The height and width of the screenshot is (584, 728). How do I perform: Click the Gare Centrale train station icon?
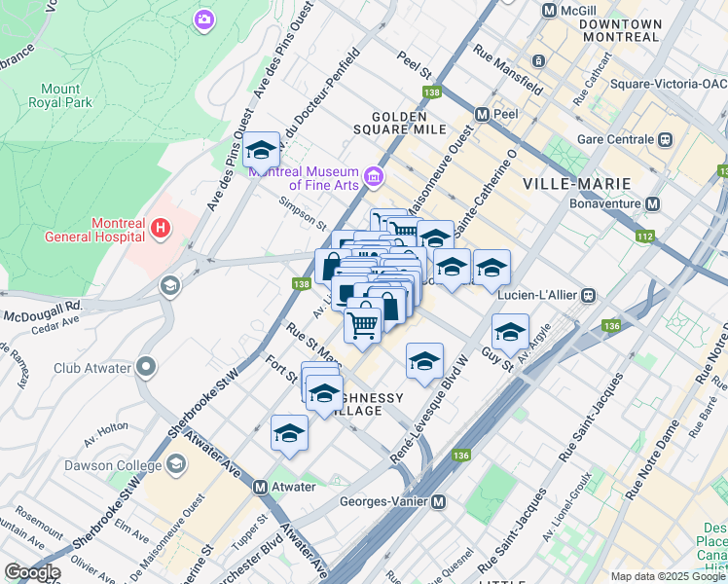click(666, 139)
